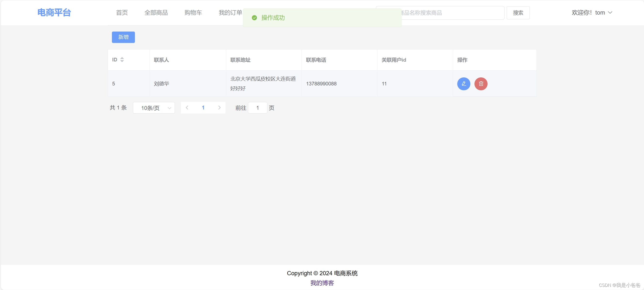Click the 前往 page number input box
The height and width of the screenshot is (290, 644).
[x=257, y=108]
